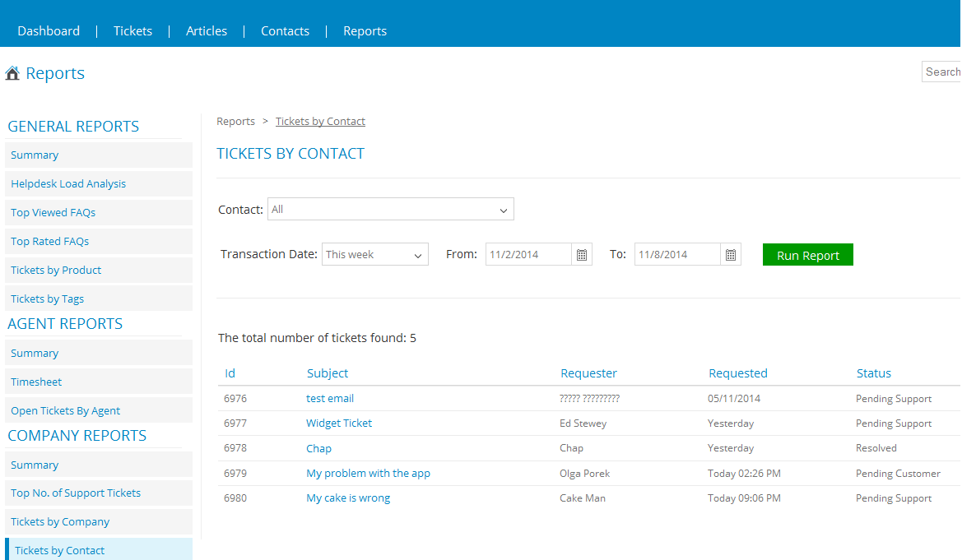This screenshot has height=560, width=976.
Task: Click the Tickets by Contact breadcrumb link
Action: [x=321, y=122]
